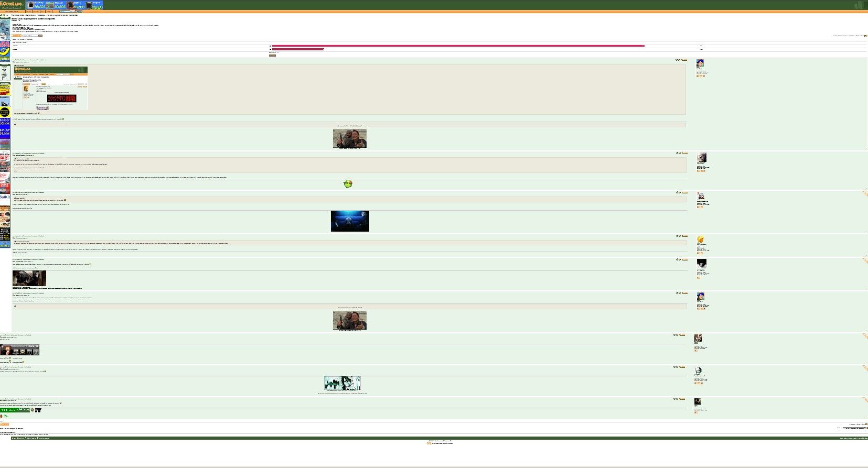Quote the post with the blue underwater signature
Screen dimensions: 868x468
[x=684, y=192]
